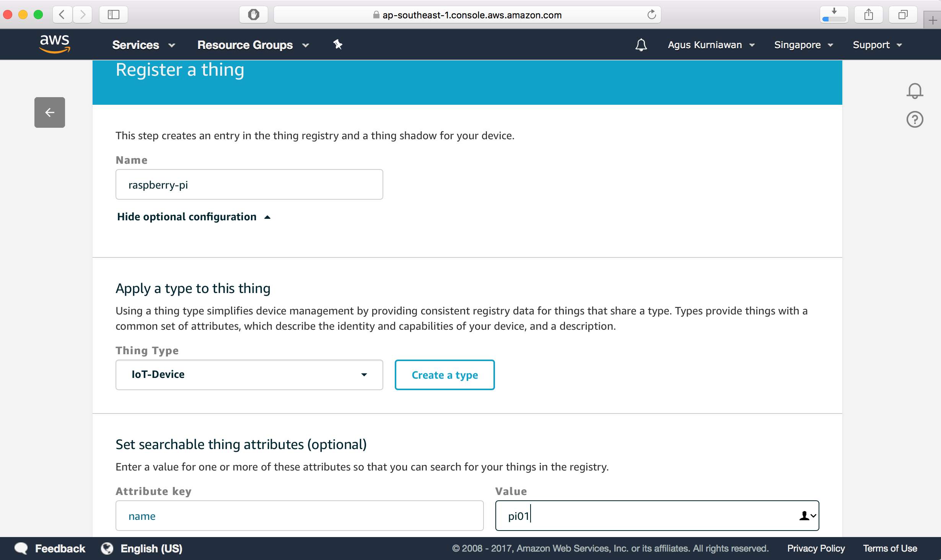
Task: Show all tabs in Safari
Action: click(x=903, y=15)
